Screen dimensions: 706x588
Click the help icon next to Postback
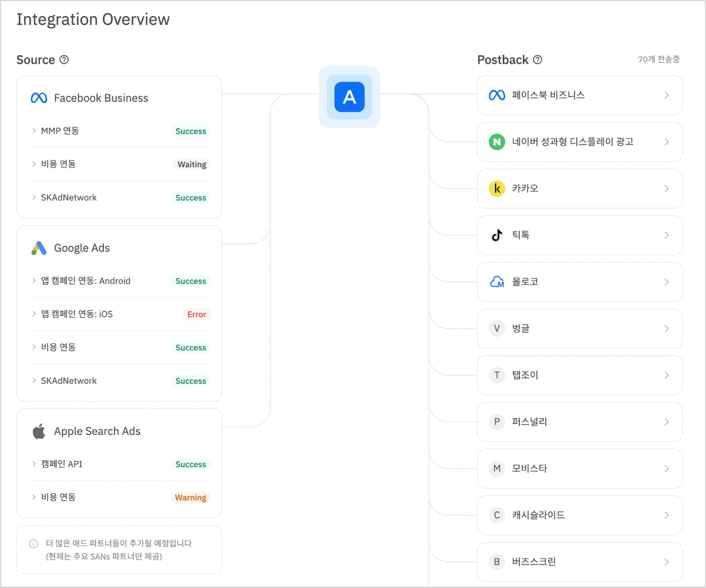pos(537,60)
